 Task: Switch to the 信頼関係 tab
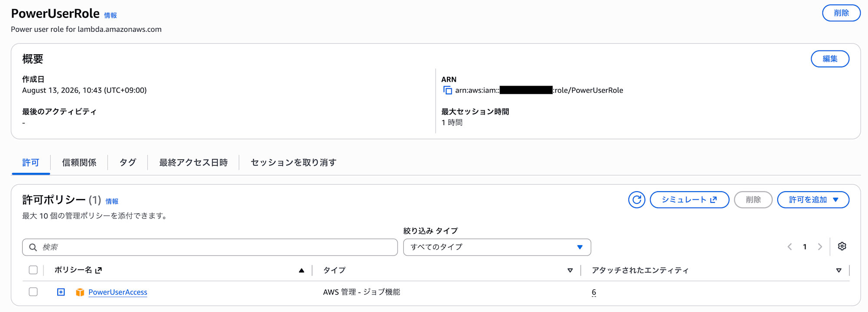[79, 163]
